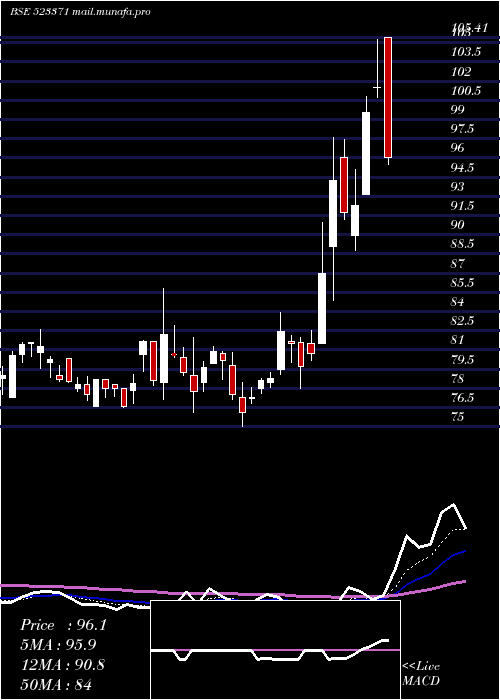Click the 82.5 price axis label

tap(463, 321)
